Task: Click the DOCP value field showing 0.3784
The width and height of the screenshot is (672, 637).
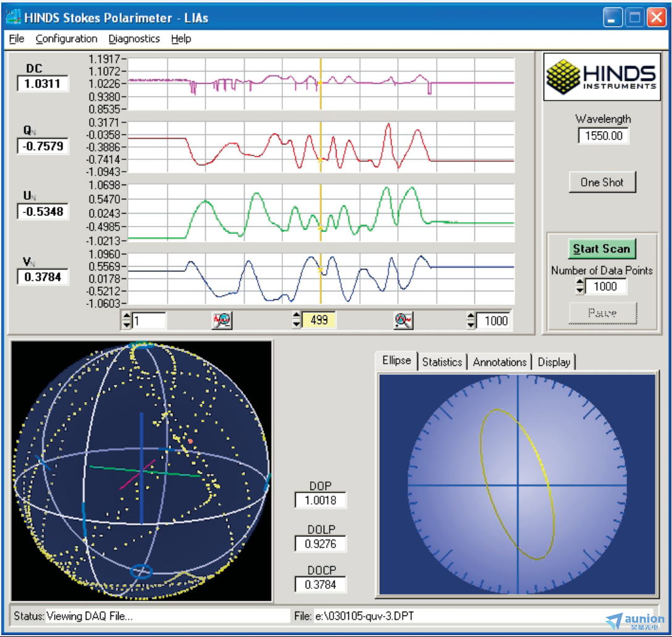Action: tap(320, 585)
